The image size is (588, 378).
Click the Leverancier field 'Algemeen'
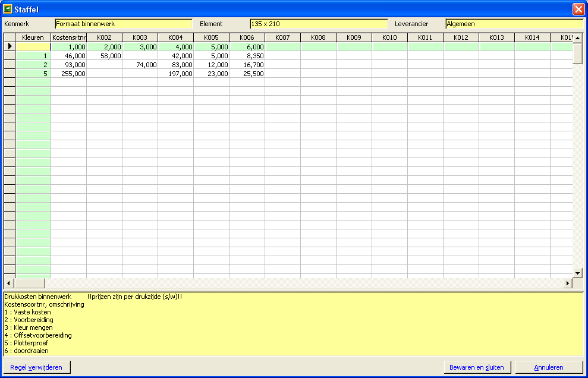(514, 24)
